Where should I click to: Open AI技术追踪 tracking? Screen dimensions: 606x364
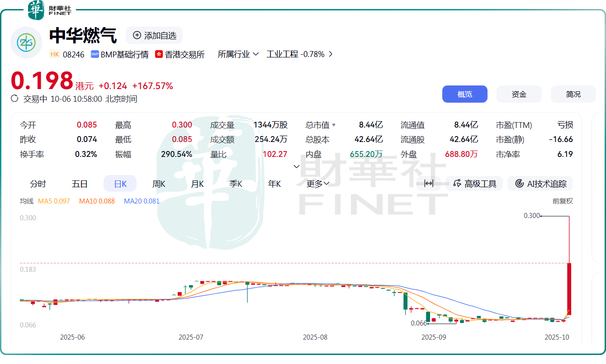tap(540, 184)
